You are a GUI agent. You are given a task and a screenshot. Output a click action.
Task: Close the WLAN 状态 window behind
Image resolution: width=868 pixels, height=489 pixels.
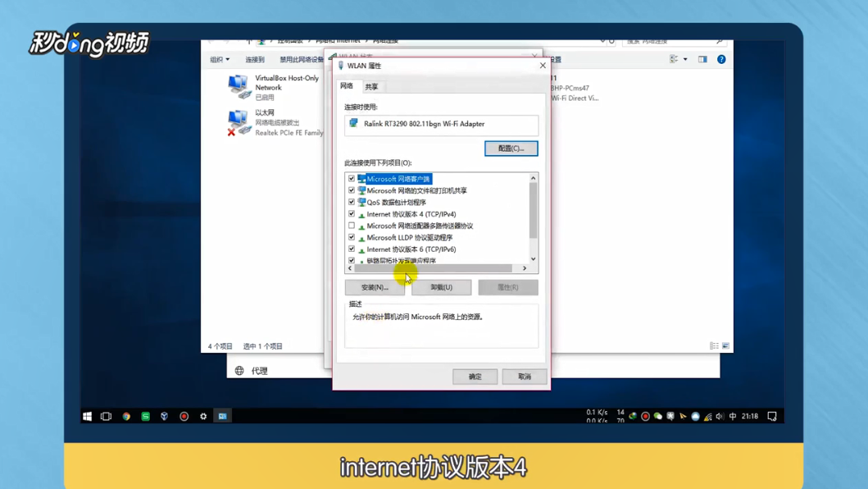(x=534, y=56)
